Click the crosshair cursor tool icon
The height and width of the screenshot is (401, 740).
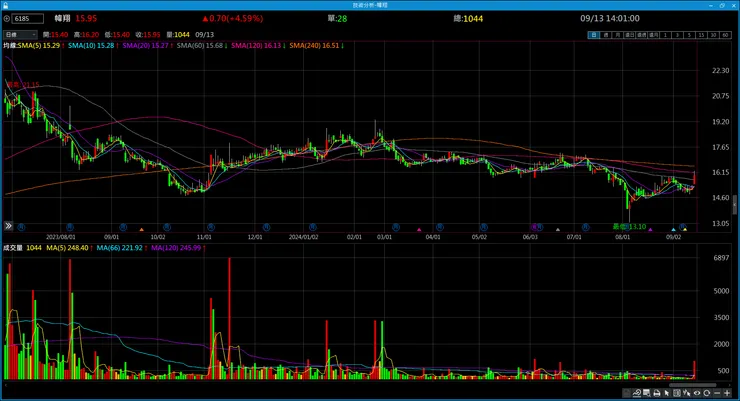click(x=687, y=393)
